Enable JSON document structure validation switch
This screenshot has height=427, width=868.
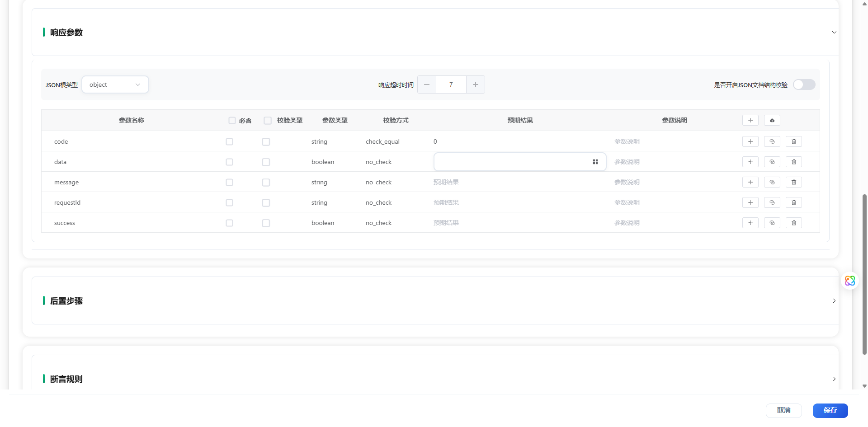tap(804, 84)
